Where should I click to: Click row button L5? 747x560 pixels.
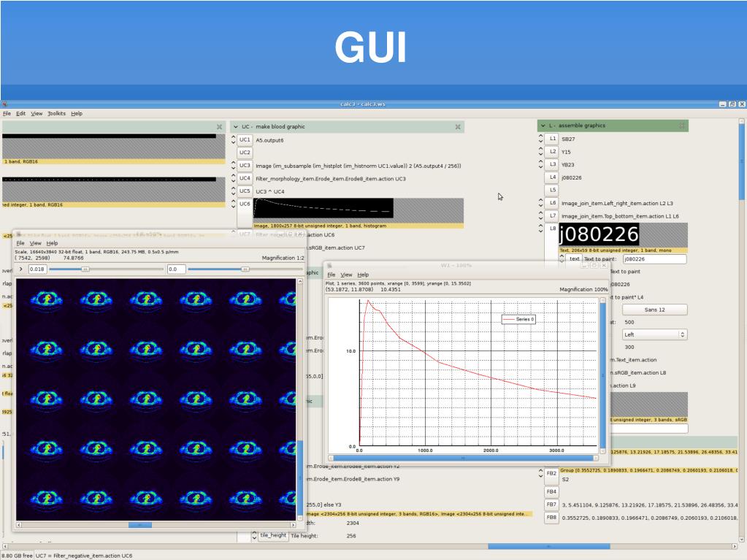coord(552,190)
